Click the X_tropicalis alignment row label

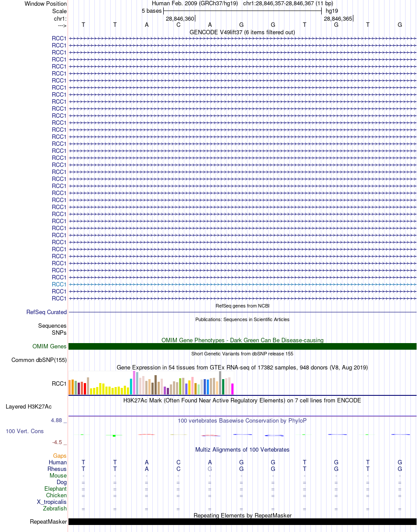[x=52, y=502]
